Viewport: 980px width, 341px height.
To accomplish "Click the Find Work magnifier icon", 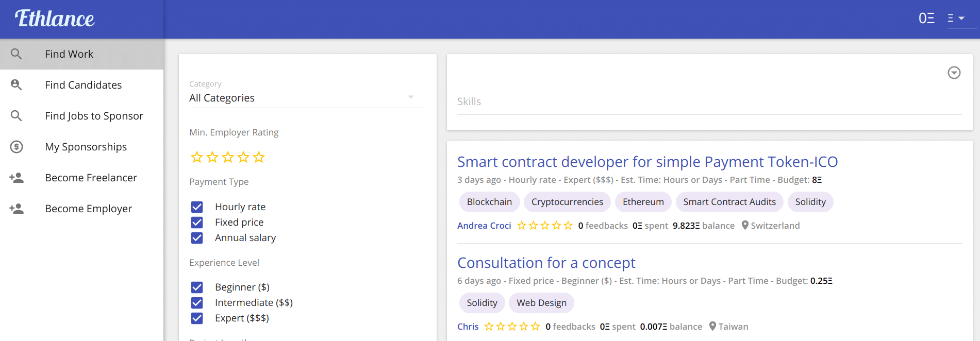I will tap(16, 54).
